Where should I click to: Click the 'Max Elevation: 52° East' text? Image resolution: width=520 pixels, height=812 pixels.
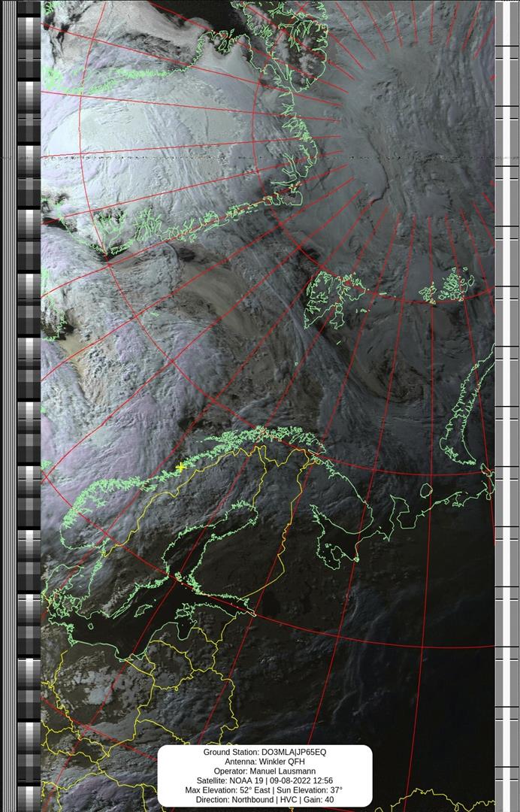[x=227, y=790]
